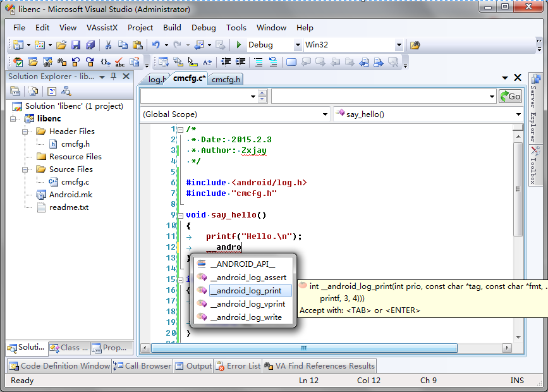This screenshot has width=548, height=392.
Task: Open the VA Find References Results tab
Action: click(319, 366)
